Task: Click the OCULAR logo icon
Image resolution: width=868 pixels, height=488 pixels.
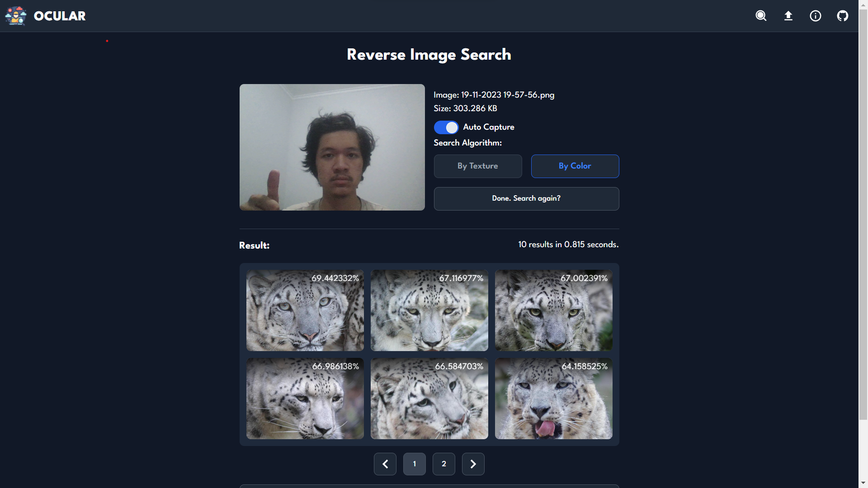Action: pyautogui.click(x=16, y=16)
